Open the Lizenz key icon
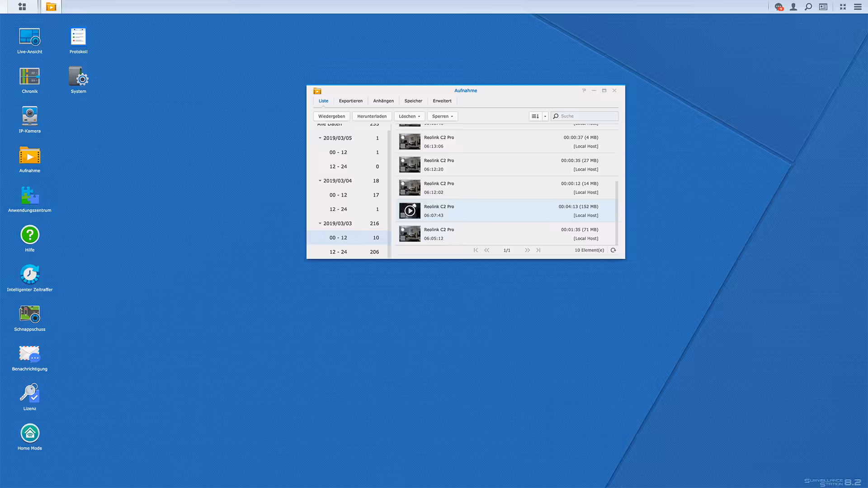 pos(30,393)
